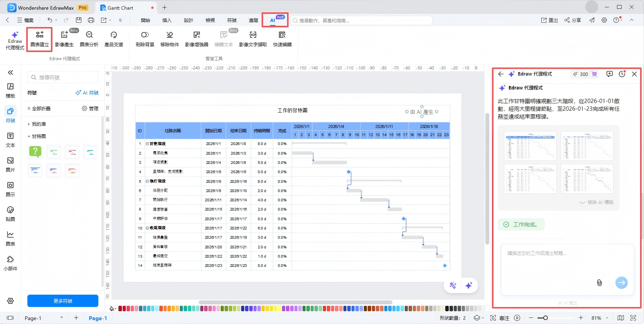Click the save icon in quick toolbar
Screen dimensions: 644x324
(x=79, y=20)
